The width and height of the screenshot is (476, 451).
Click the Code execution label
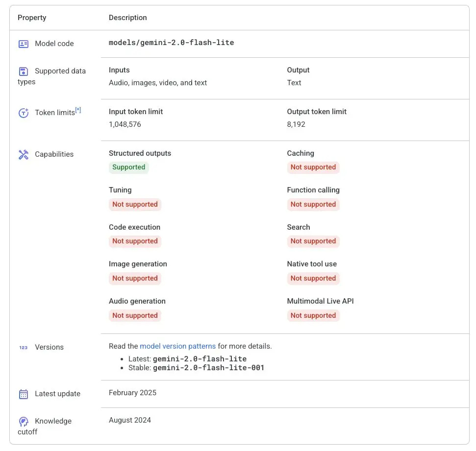click(x=134, y=227)
